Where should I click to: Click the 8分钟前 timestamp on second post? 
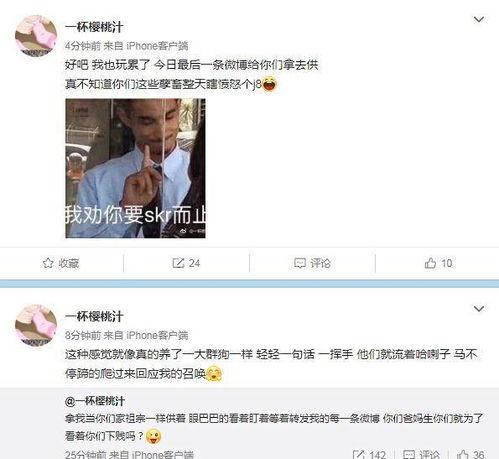[x=83, y=335]
